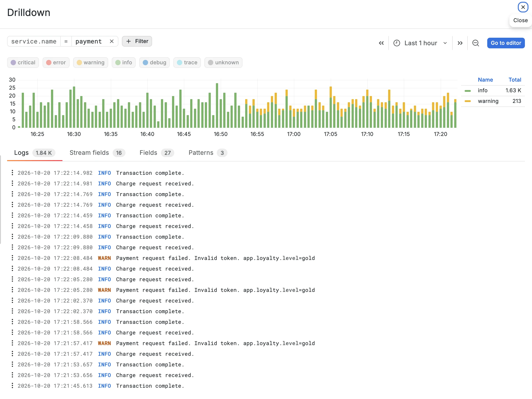The image size is (532, 399).
Task: Switch to the Stream fields tab
Action: 97,153
